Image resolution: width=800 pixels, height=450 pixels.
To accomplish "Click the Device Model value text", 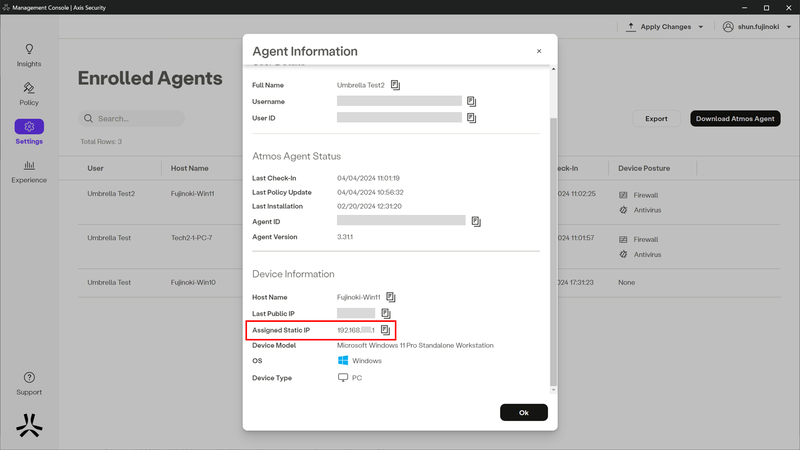I will 415,345.
